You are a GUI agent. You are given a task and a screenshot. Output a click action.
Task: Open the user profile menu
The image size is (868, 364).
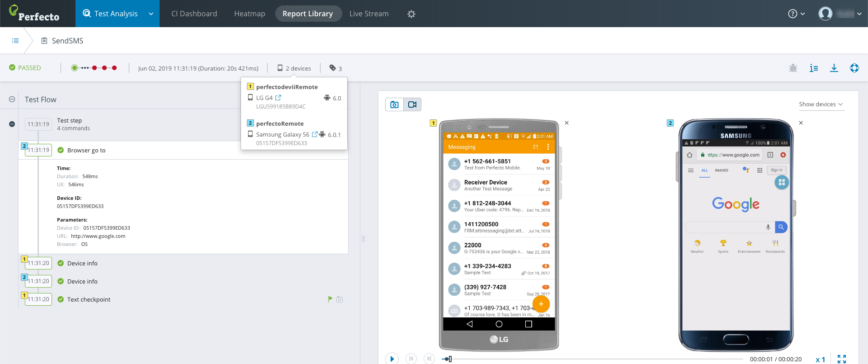(x=840, y=14)
